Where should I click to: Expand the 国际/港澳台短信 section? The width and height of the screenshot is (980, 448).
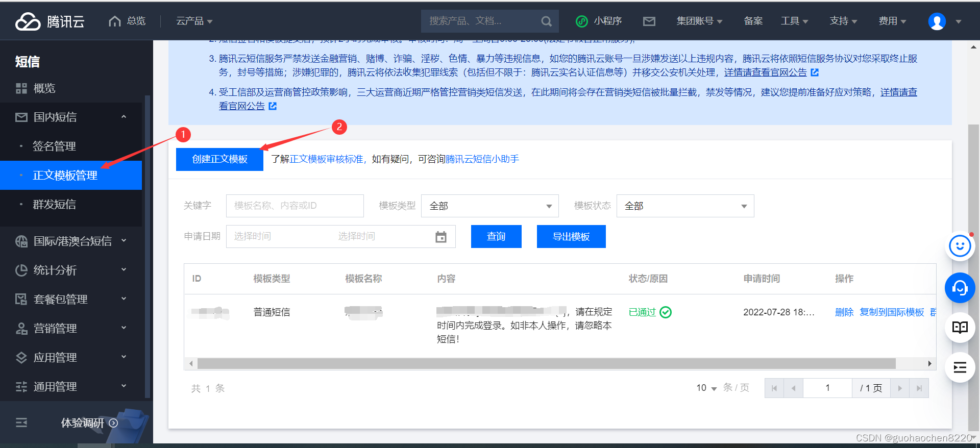124,241
